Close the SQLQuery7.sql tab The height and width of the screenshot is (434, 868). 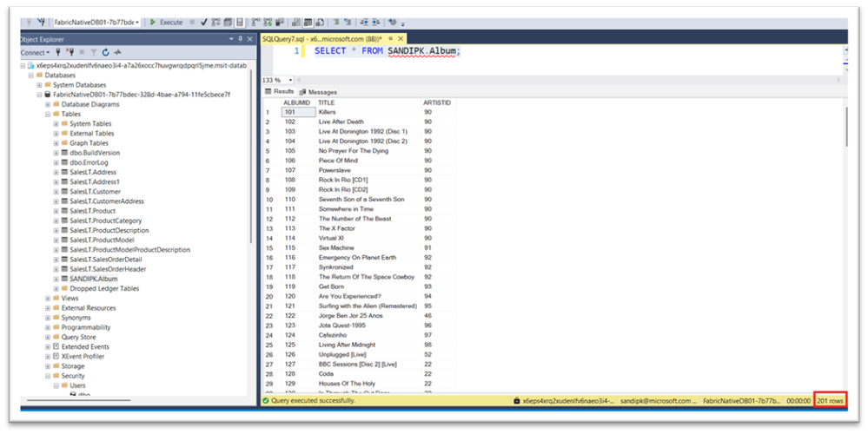click(401, 39)
